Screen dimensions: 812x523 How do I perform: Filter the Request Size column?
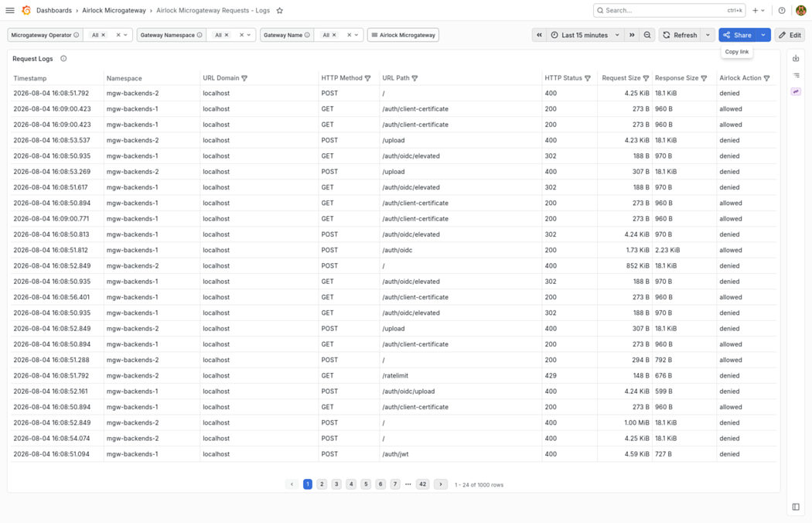click(x=646, y=78)
